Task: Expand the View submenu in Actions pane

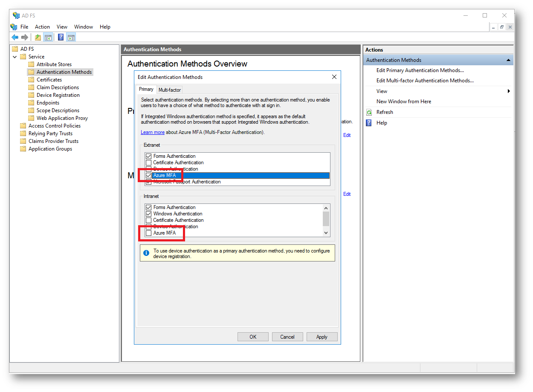Action: (509, 91)
